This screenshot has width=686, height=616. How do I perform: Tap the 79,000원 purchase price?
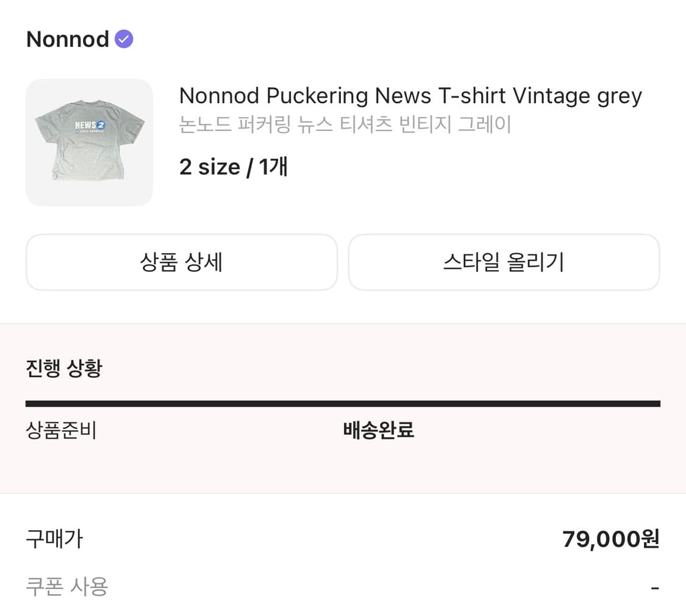point(610,539)
